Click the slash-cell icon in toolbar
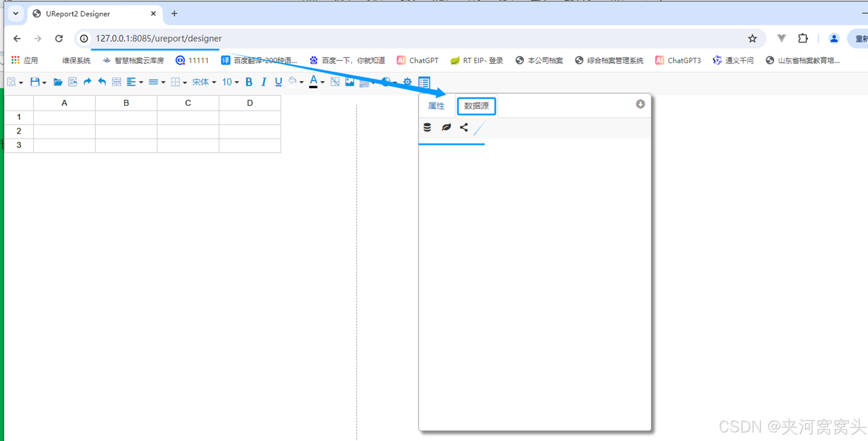The width and height of the screenshot is (868, 441). tap(335, 82)
